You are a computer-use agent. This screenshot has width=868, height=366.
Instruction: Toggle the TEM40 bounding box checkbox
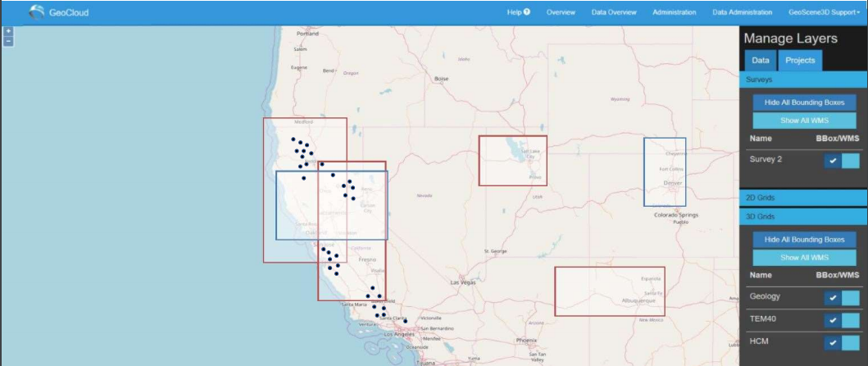833,321
